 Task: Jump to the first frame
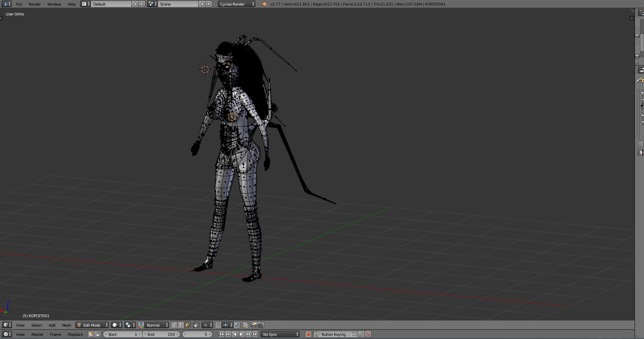coord(221,334)
